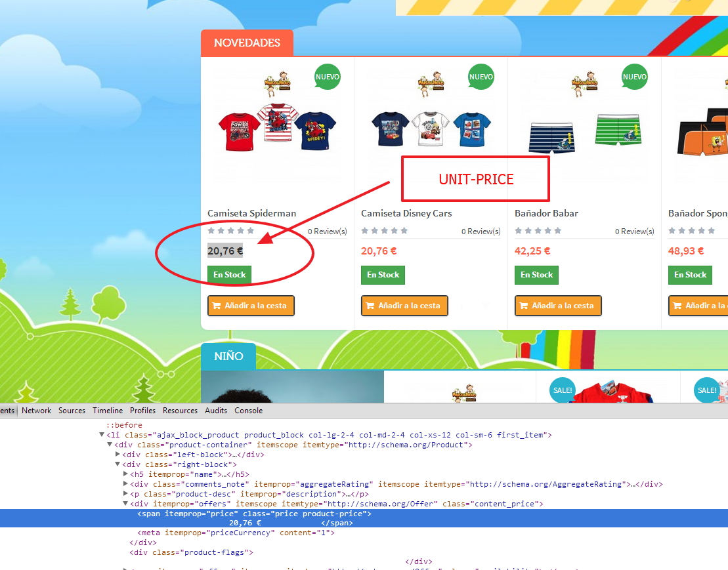Select the span price product-price line
Image resolution: width=728 pixels, height=570 pixels.
pyautogui.click(x=364, y=518)
